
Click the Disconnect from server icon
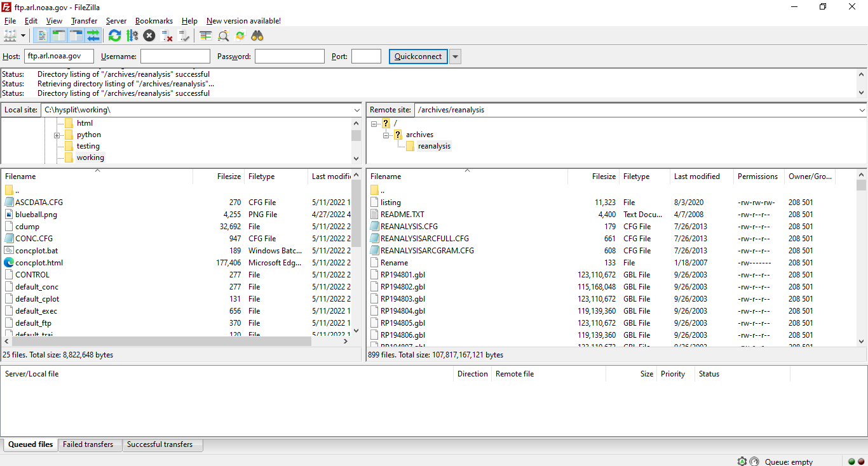(x=167, y=36)
